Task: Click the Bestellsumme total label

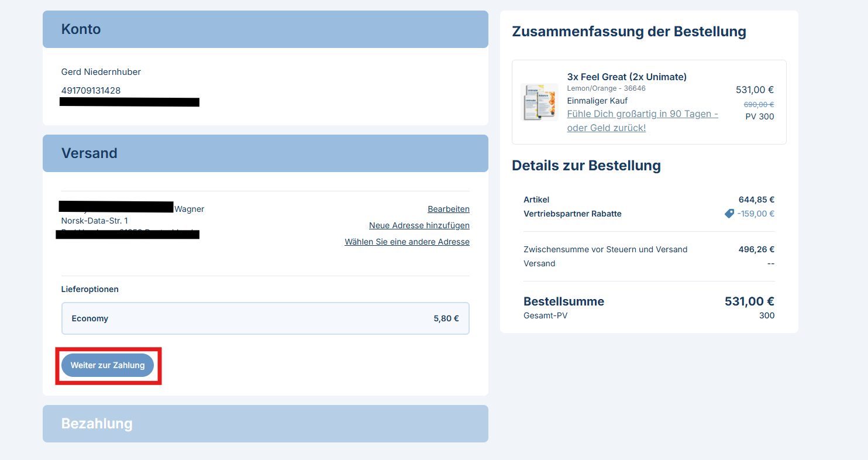Action: (x=563, y=301)
